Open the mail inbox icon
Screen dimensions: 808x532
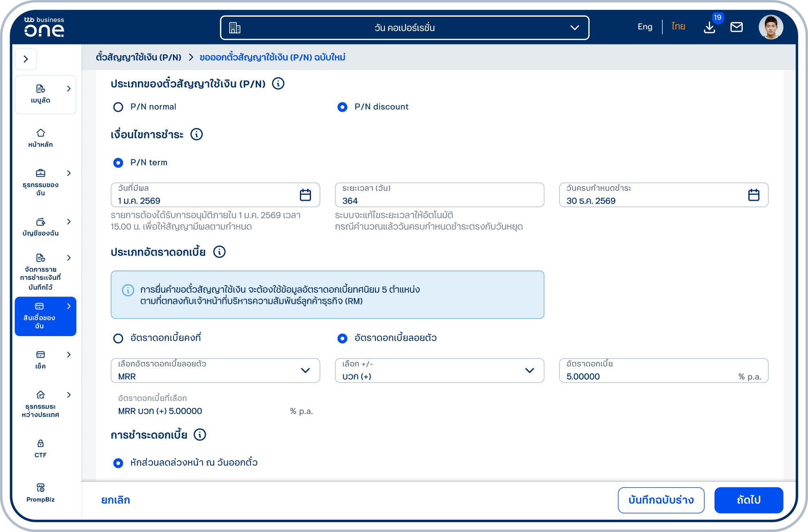[x=737, y=27]
